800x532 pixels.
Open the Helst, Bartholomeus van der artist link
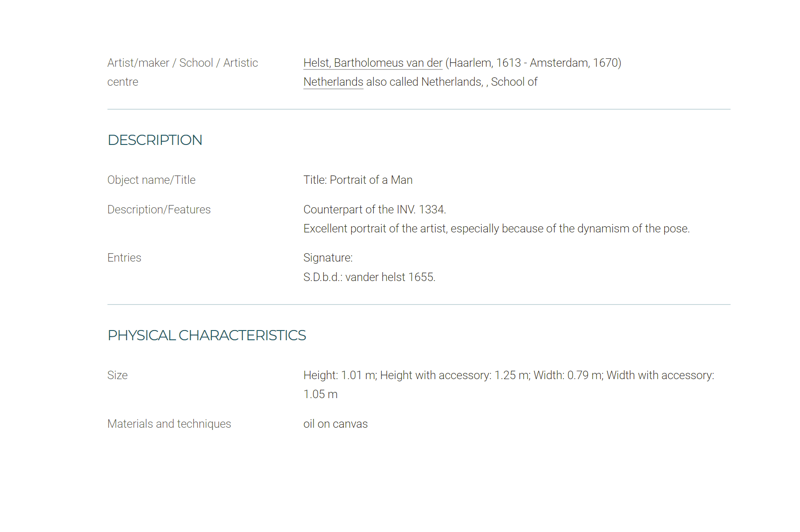pos(373,63)
